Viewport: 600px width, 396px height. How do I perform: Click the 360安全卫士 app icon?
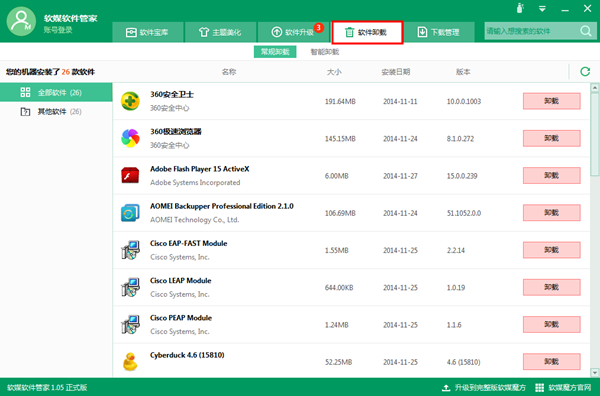point(130,101)
